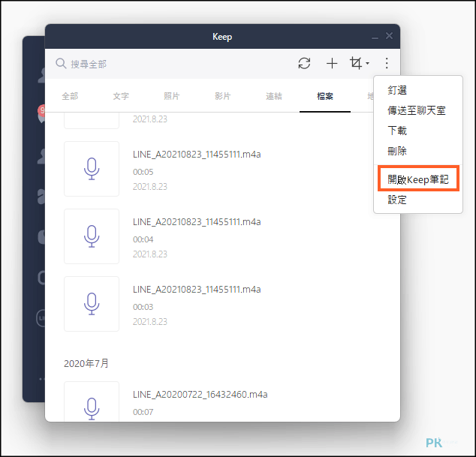
Task: Click the plus add icon
Action: pos(332,64)
